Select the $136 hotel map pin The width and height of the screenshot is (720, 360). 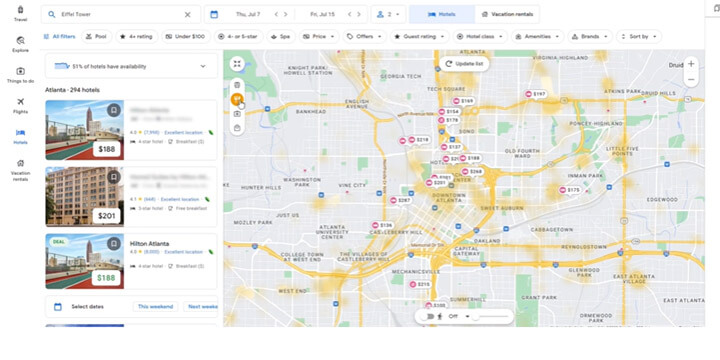coord(382,225)
